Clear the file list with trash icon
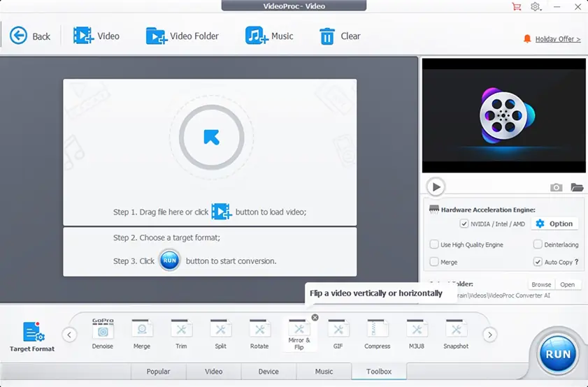The image size is (588, 387). 327,36
